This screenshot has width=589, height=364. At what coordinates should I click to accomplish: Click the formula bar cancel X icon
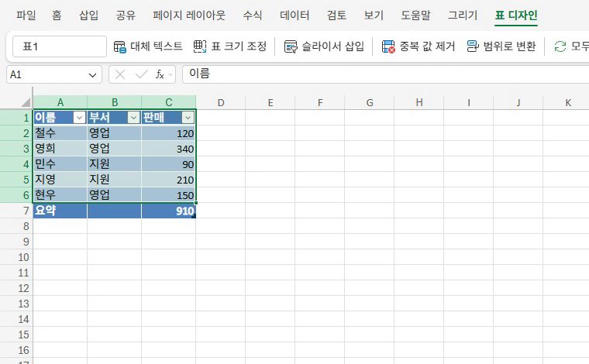(120, 74)
